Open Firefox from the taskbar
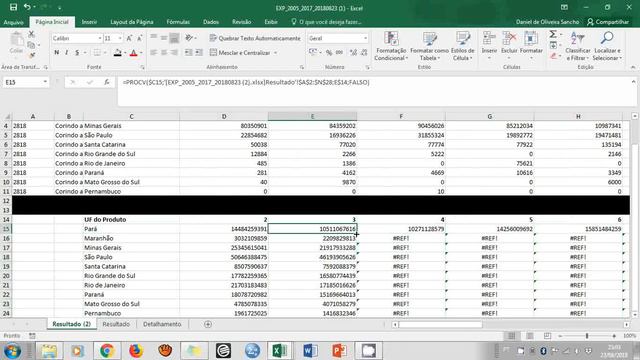This screenshot has height=360, width=640. (136, 351)
